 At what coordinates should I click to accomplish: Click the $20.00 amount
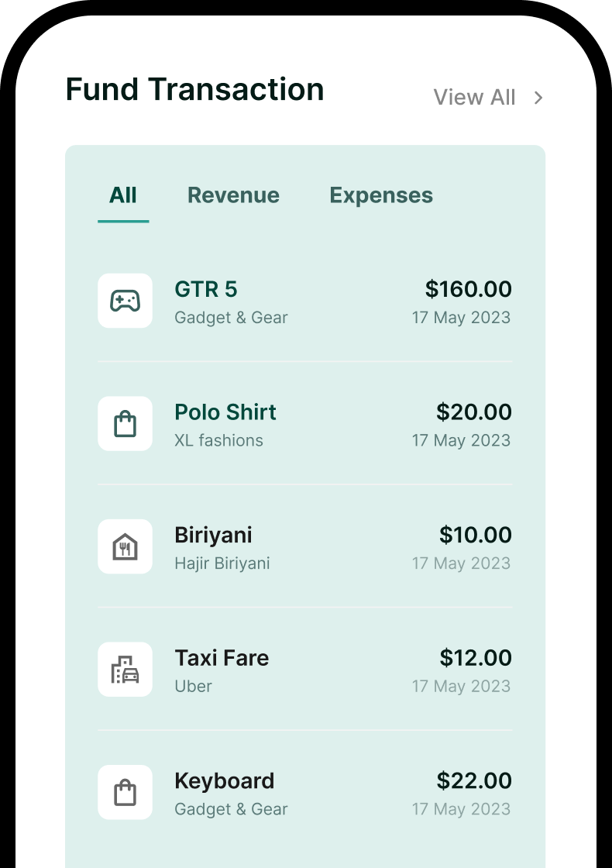coord(473,412)
